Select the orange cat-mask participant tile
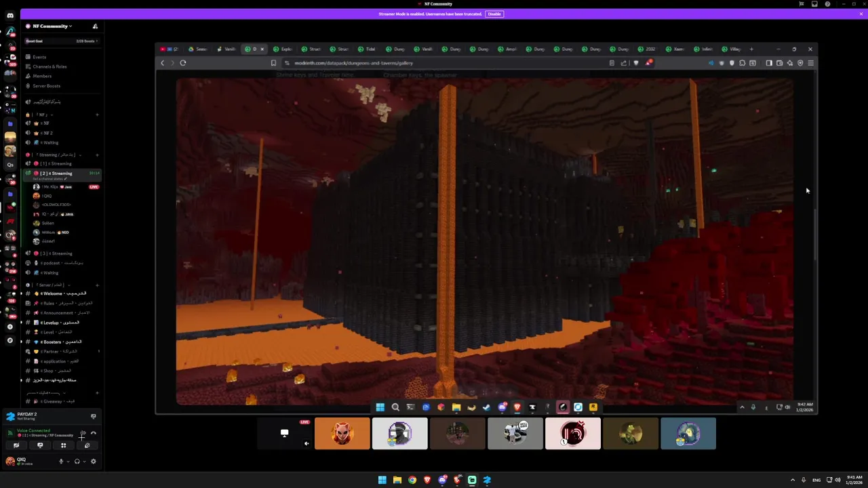Image resolution: width=868 pixels, height=488 pixels. (342, 434)
